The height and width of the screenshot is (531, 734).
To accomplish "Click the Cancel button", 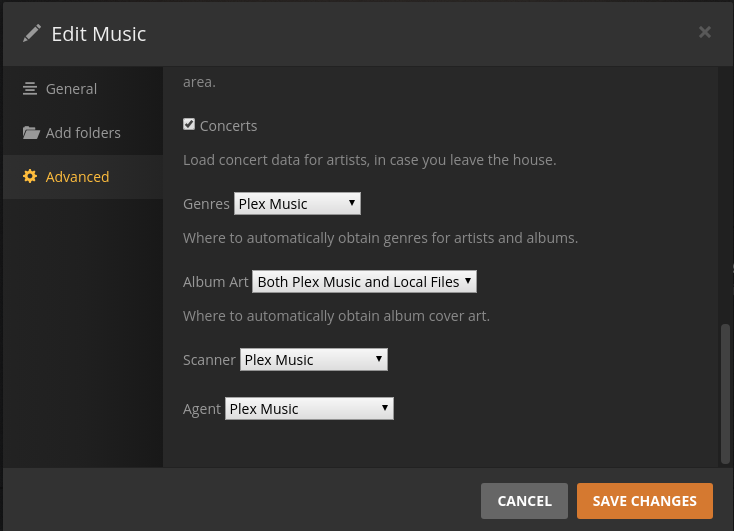I will [524, 501].
